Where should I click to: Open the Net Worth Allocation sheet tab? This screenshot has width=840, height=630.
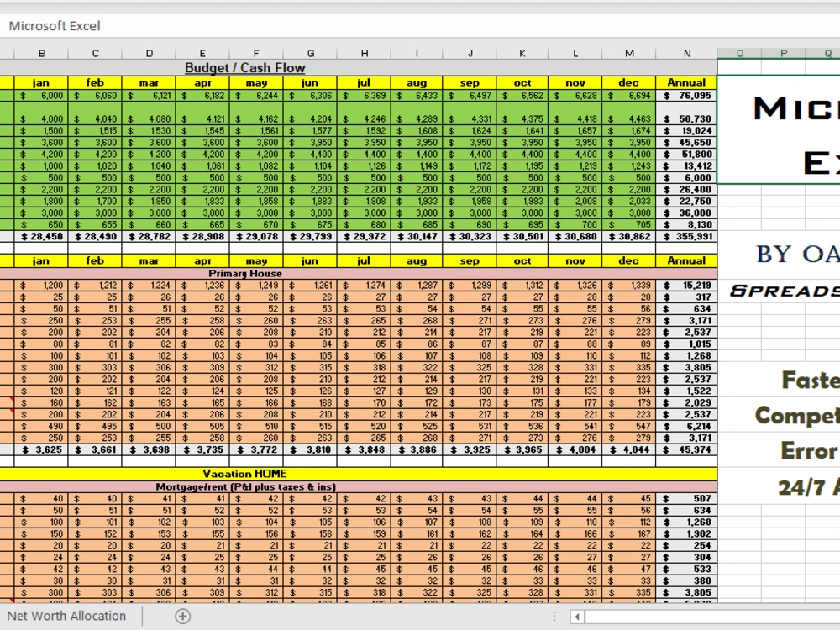point(66,616)
